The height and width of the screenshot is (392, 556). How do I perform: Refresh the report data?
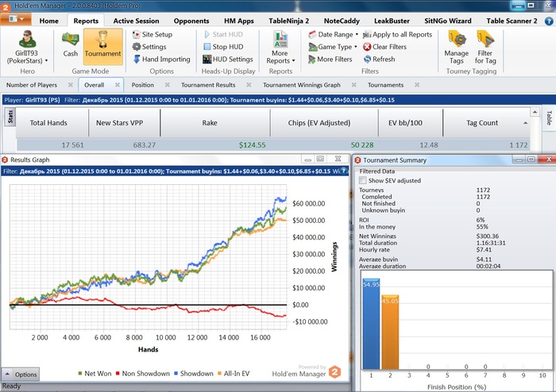379,60
